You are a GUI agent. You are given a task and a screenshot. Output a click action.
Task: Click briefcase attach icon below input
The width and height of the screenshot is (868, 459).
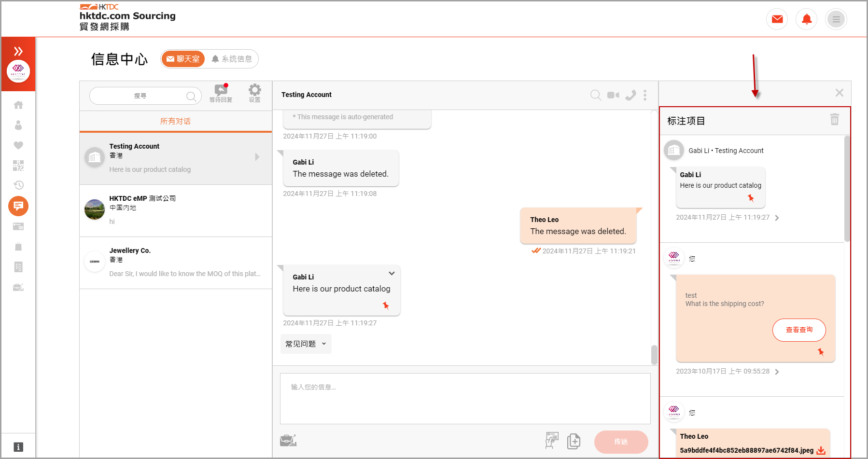288,441
